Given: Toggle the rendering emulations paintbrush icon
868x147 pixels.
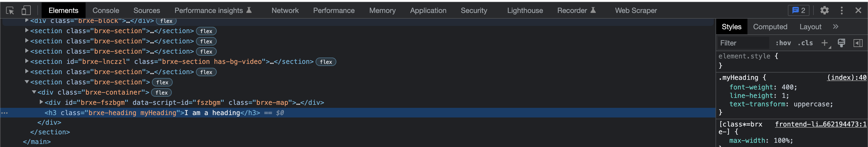Looking at the screenshot, I should [841, 43].
